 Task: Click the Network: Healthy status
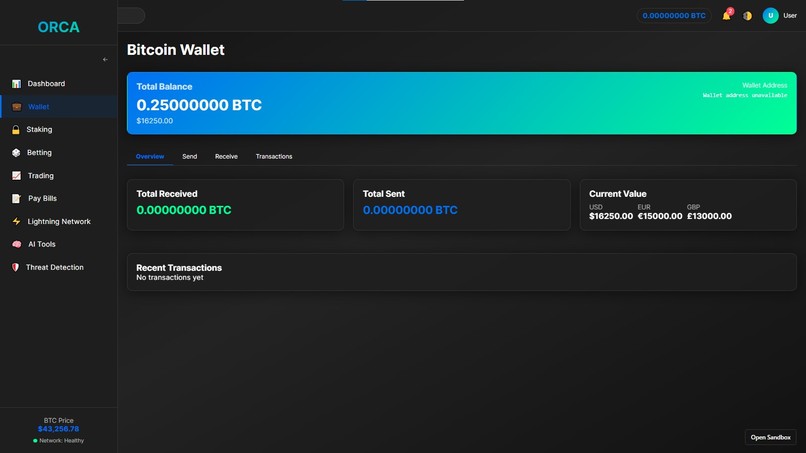coord(59,441)
